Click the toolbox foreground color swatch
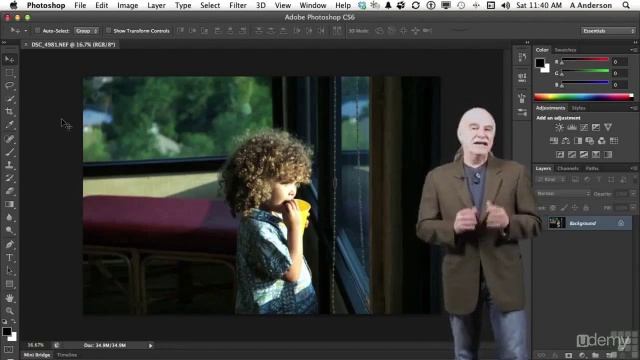The image size is (640, 360). pyautogui.click(x=7, y=331)
